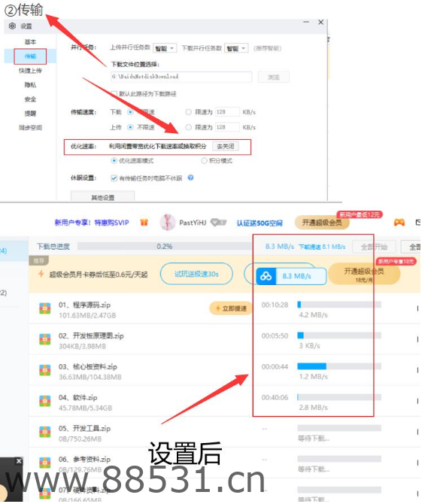Image resolution: width=425 pixels, height=504 pixels.
Task: Click banner 开通超级会员 18元/月 button
Action: pyautogui.click(x=364, y=274)
